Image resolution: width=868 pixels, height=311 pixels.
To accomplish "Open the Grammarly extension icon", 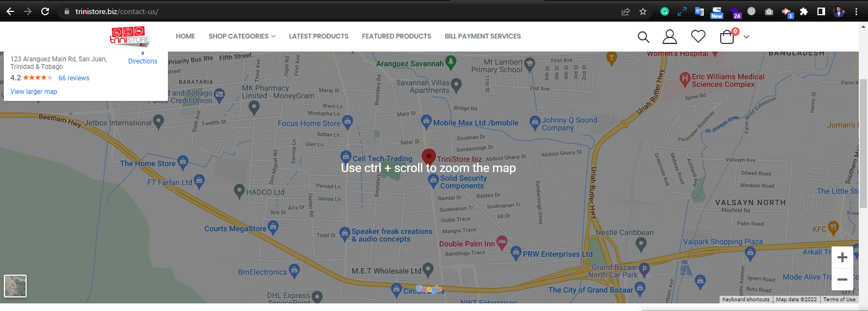I will click(x=665, y=11).
